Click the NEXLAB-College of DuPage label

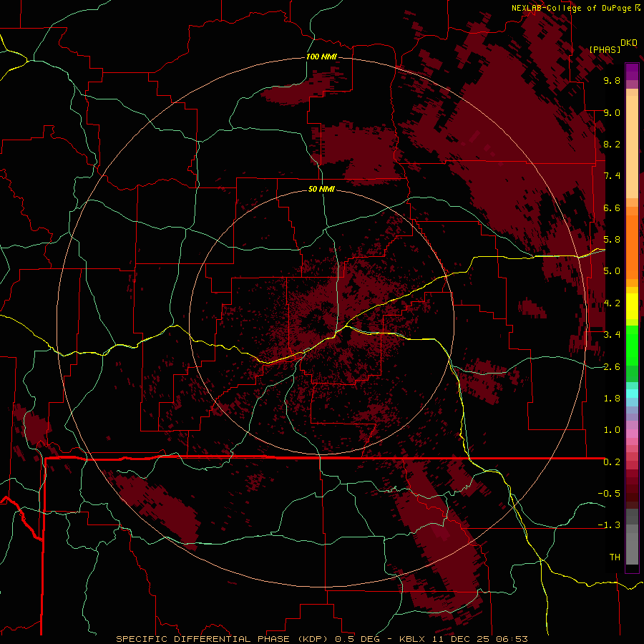[x=572, y=8]
